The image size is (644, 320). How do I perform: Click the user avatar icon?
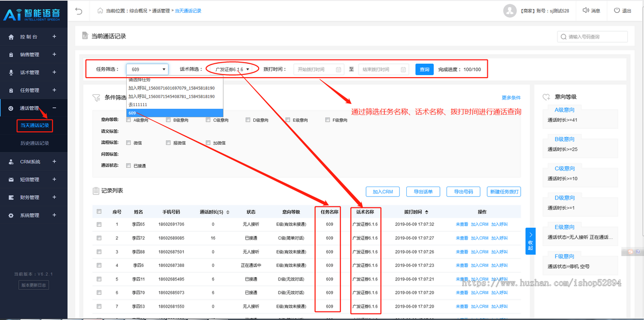(x=510, y=11)
